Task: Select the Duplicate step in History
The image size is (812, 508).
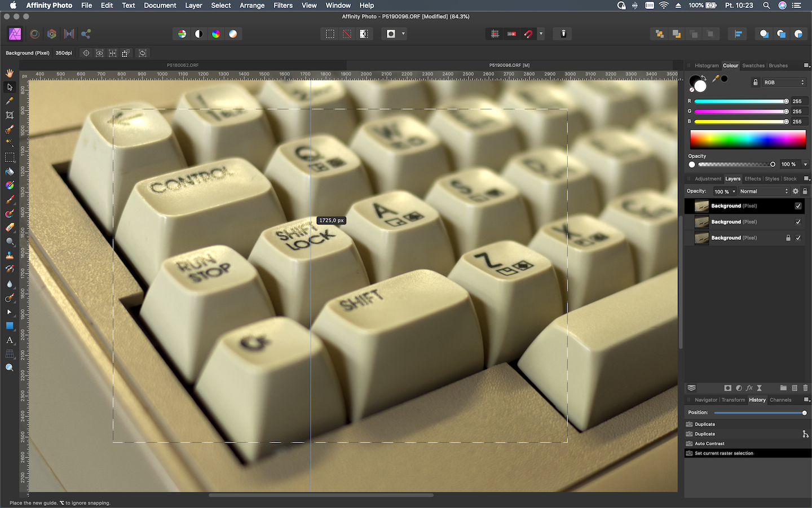Action: point(704,424)
